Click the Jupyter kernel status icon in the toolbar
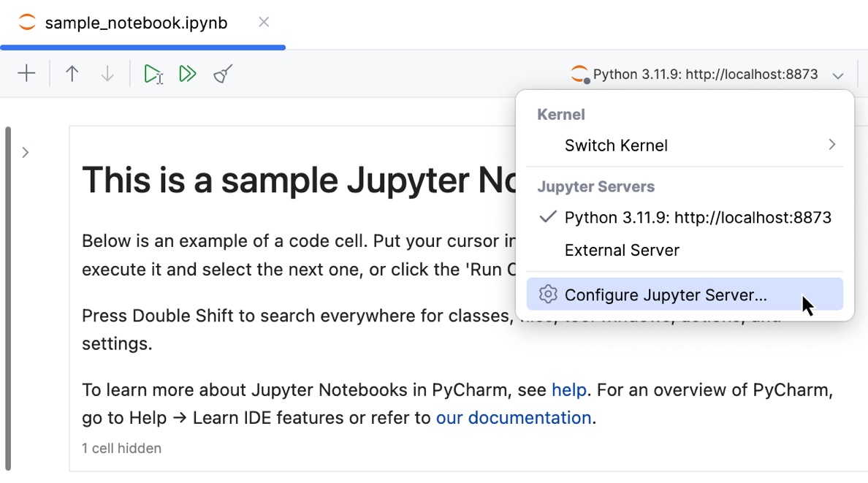868x483 pixels. pyautogui.click(x=578, y=73)
